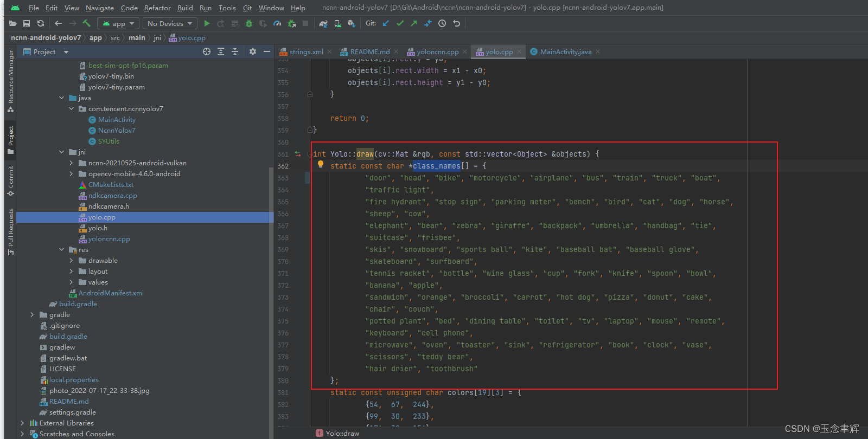The image size is (868, 439).
Task: Expand the opencv-mobile-4.6.0-android folder
Action: click(71, 174)
